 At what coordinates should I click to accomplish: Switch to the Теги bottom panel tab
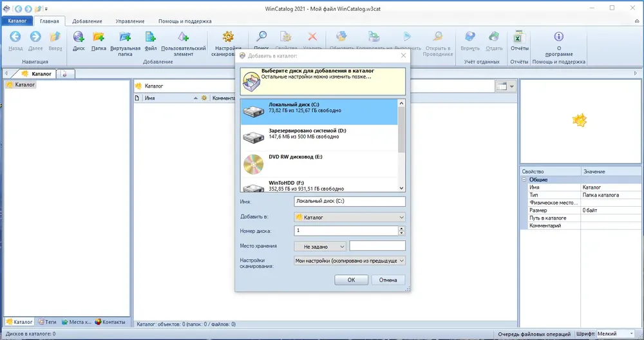point(47,322)
